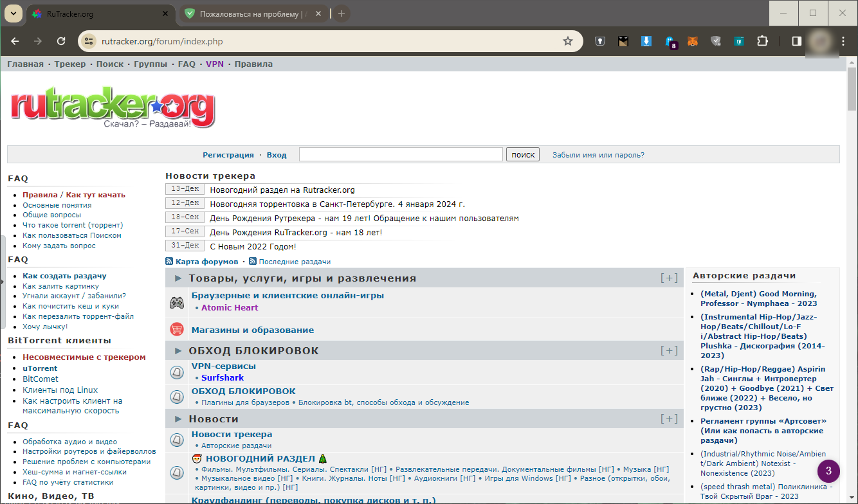
Task: Toggle the browser side panel icon
Action: [x=796, y=40]
